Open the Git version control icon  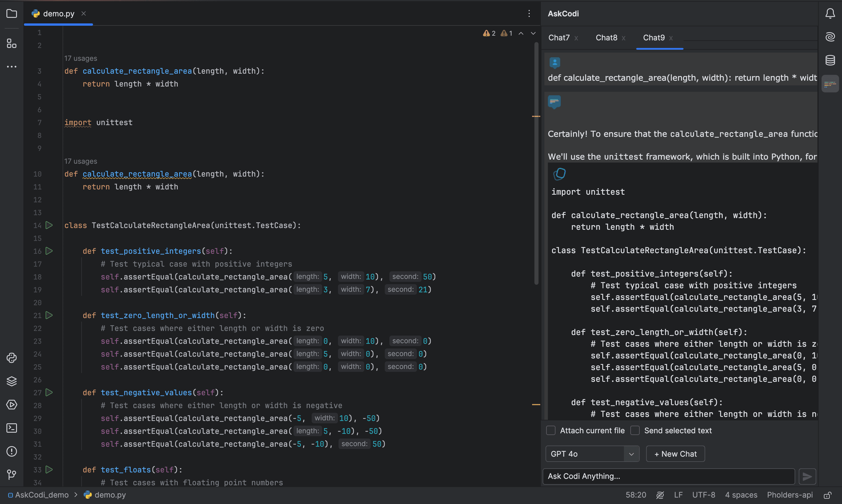click(x=11, y=474)
